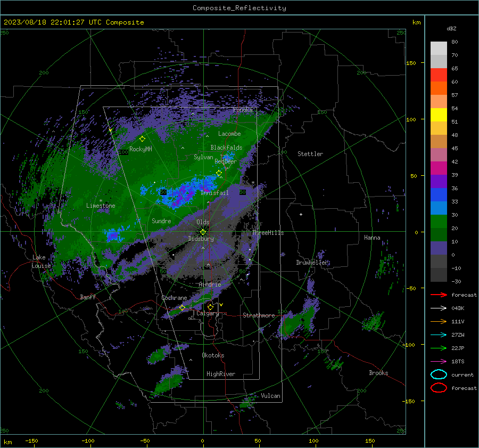479x448 pixels.
Task: Click the dBZ legend heading
Action: click(451, 28)
